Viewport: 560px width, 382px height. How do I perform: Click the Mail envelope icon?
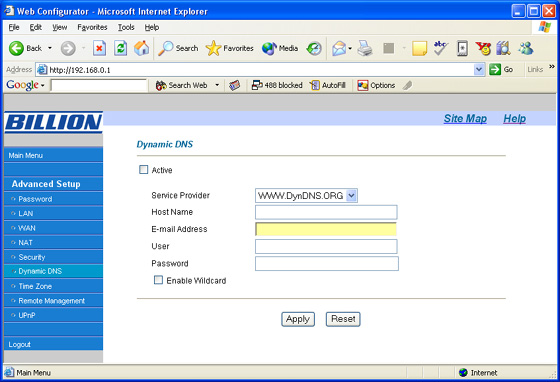(x=339, y=48)
